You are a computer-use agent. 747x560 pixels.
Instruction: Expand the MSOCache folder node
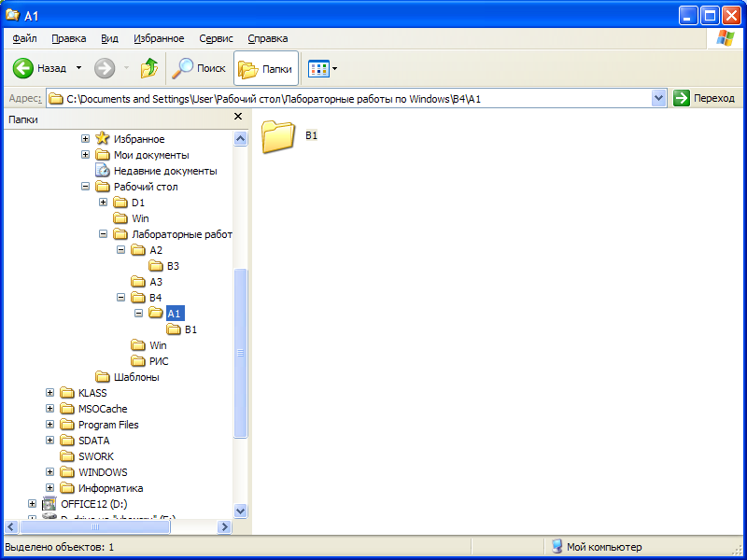[49, 409]
